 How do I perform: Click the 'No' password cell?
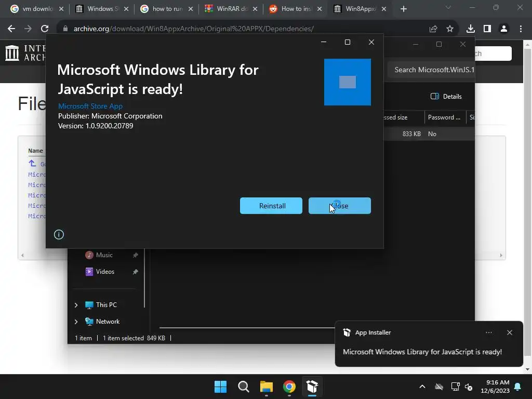coord(432,134)
